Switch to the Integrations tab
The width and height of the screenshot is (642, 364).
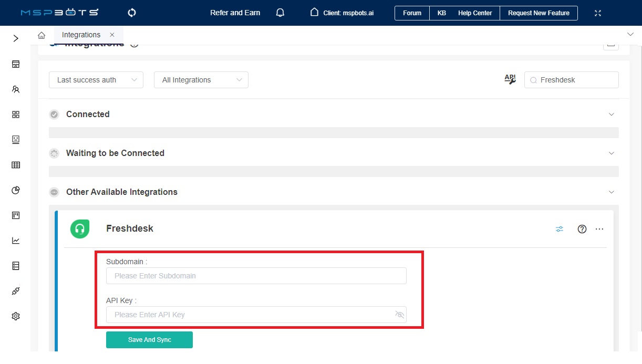click(81, 34)
